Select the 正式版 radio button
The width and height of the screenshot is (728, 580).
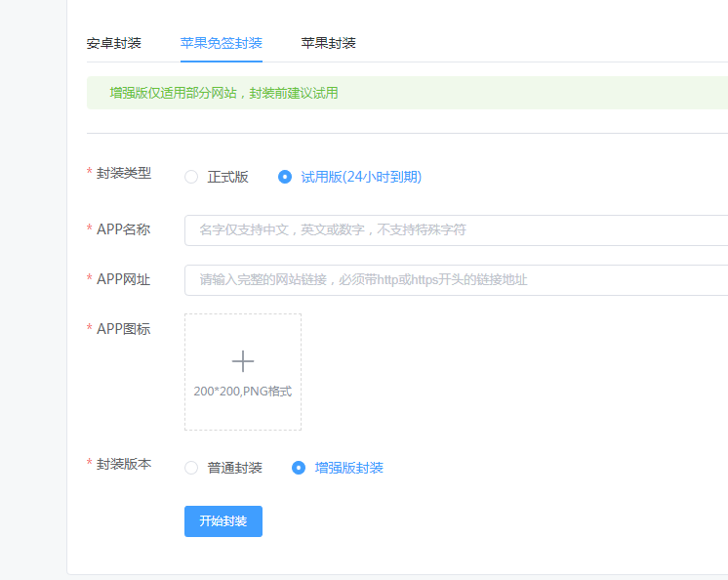[x=191, y=177]
